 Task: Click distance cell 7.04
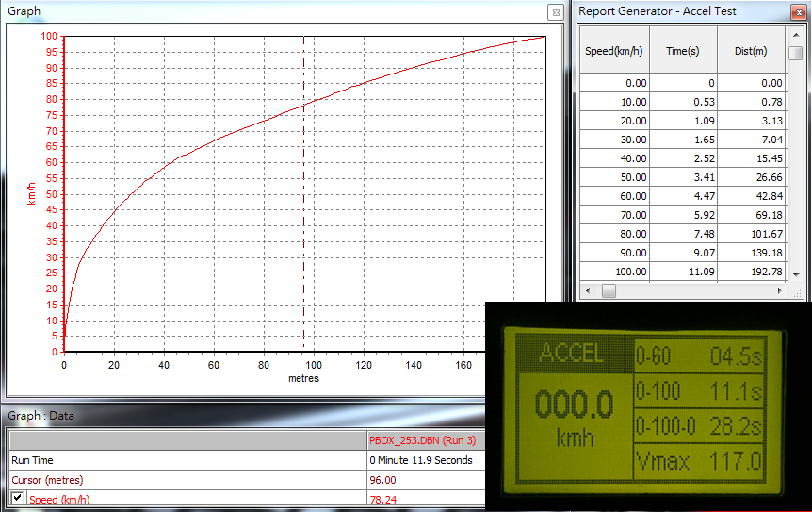point(752,140)
